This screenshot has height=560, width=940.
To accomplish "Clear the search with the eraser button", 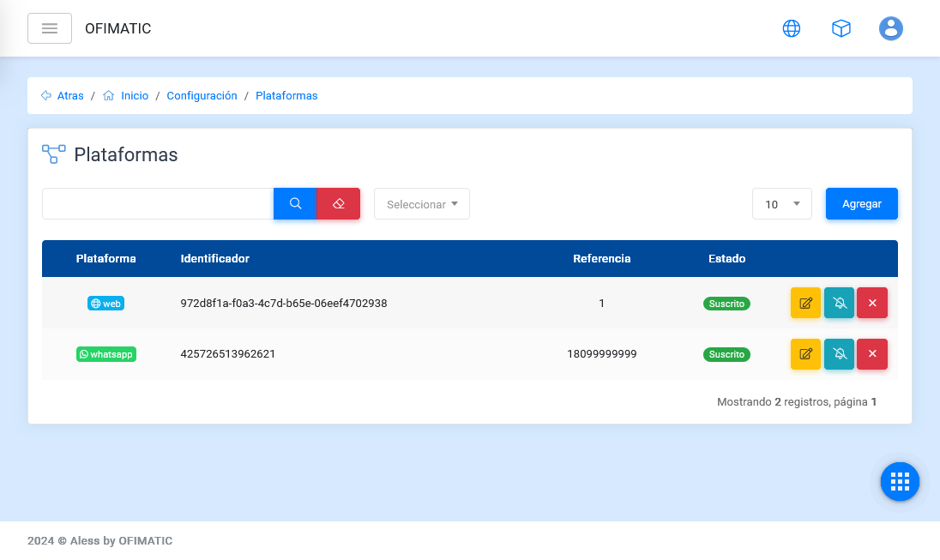I will click(x=338, y=204).
